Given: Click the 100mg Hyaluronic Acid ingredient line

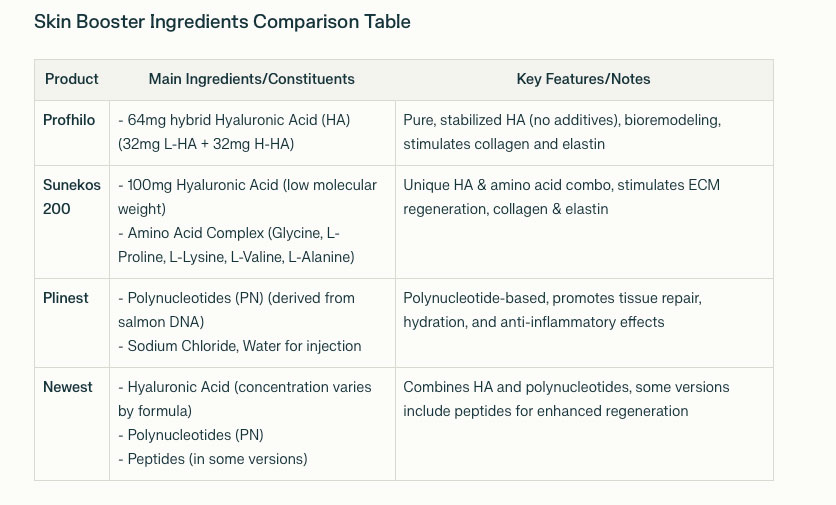Looking at the screenshot, I should pos(247,197).
